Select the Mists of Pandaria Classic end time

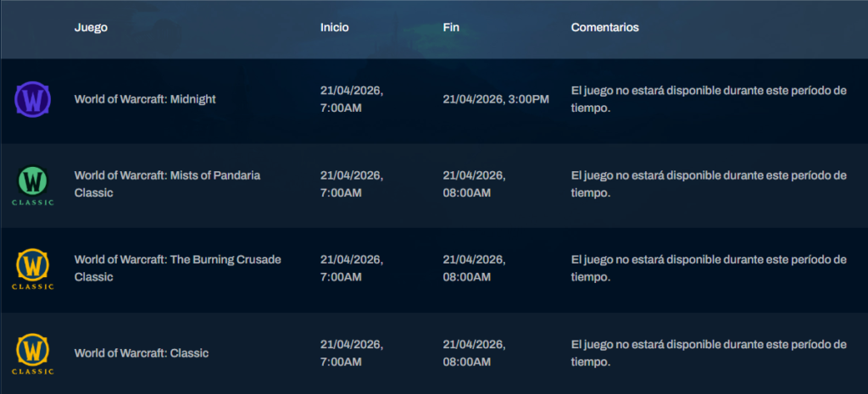click(474, 184)
